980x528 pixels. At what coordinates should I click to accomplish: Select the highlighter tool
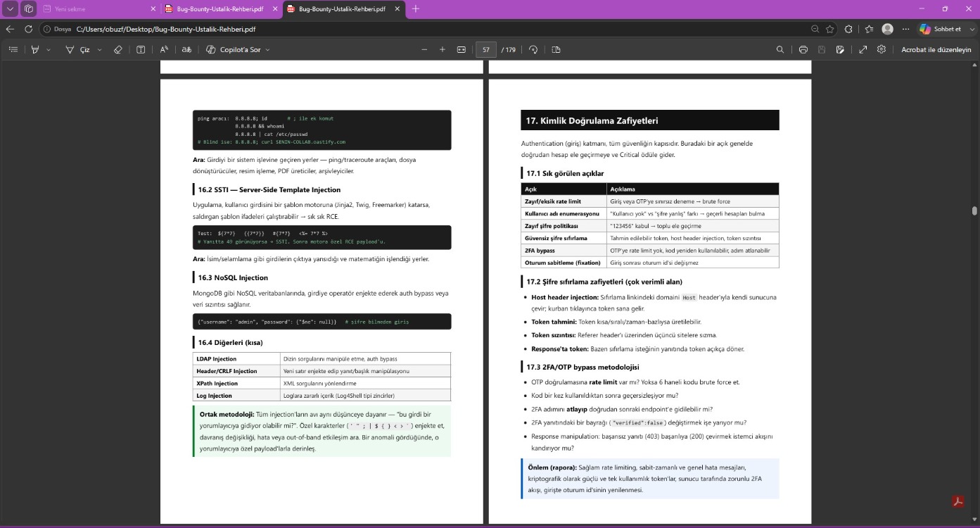34,49
